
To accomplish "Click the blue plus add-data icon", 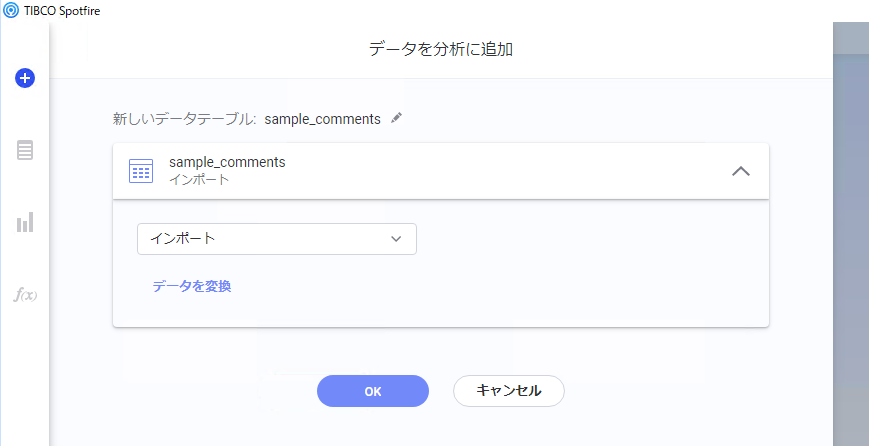I will point(25,78).
